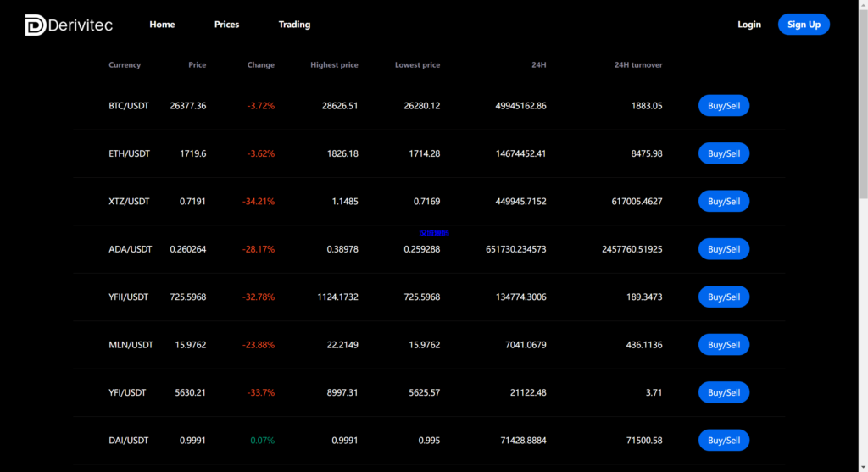Image resolution: width=868 pixels, height=472 pixels.
Task: Open the Home menu item
Action: [x=162, y=25]
